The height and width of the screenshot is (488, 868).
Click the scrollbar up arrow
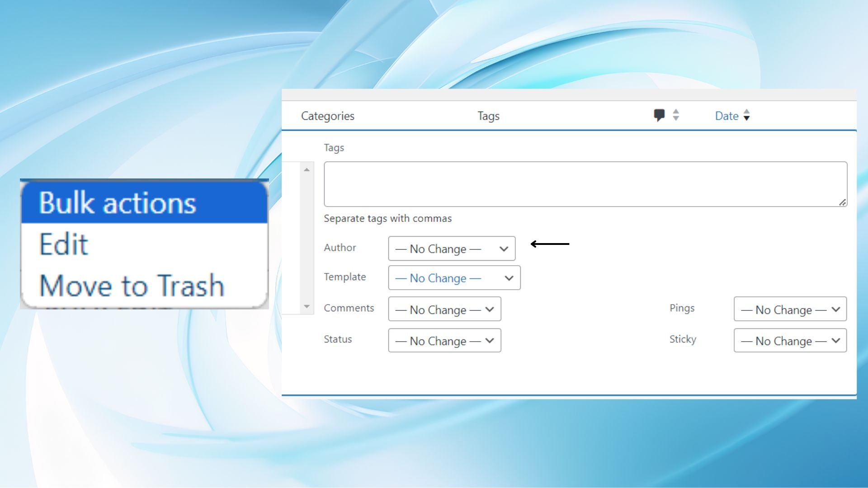(x=307, y=169)
